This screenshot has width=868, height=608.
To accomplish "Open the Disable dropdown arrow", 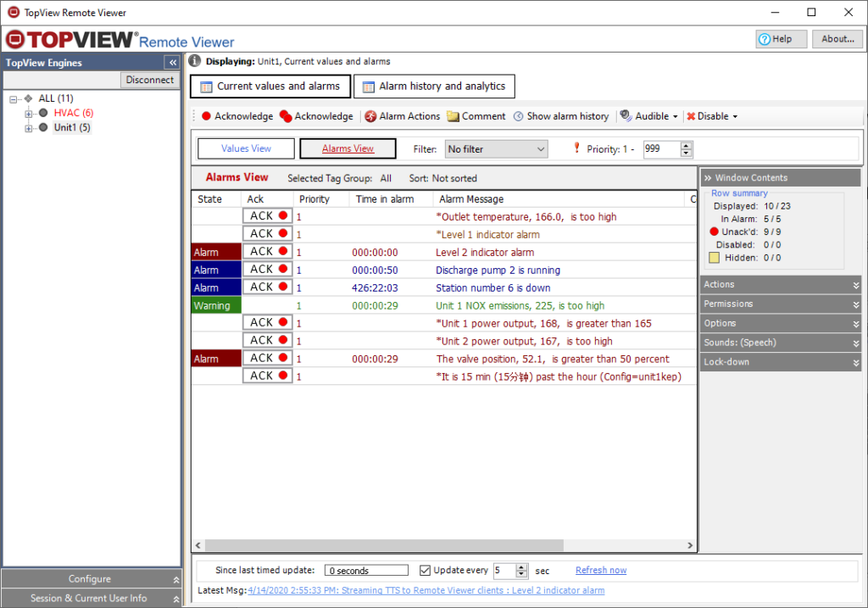I will point(735,117).
